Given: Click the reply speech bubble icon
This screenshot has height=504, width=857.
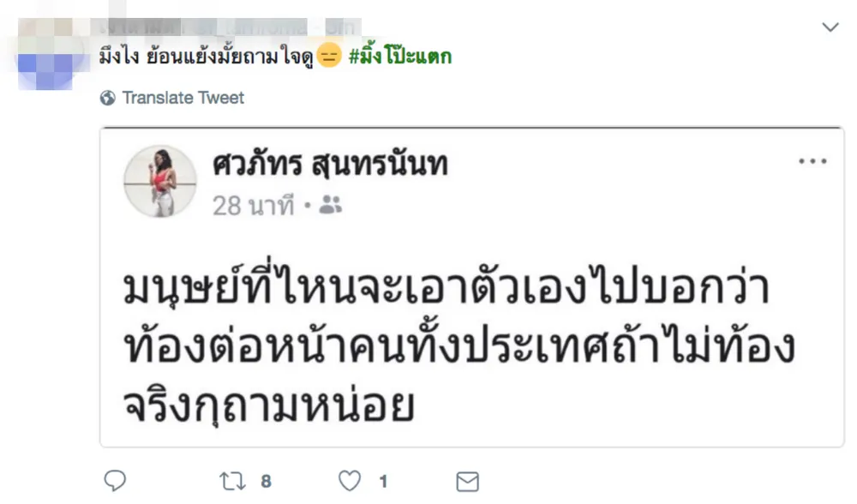Looking at the screenshot, I should pyautogui.click(x=116, y=481).
